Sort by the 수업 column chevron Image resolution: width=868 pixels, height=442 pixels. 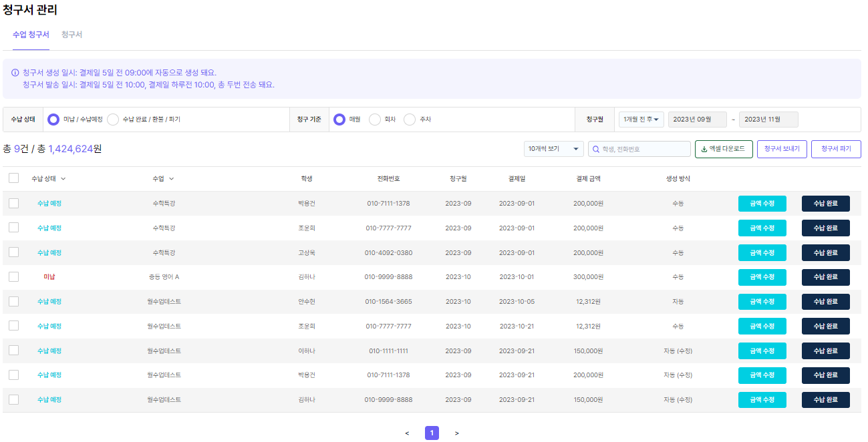171,179
